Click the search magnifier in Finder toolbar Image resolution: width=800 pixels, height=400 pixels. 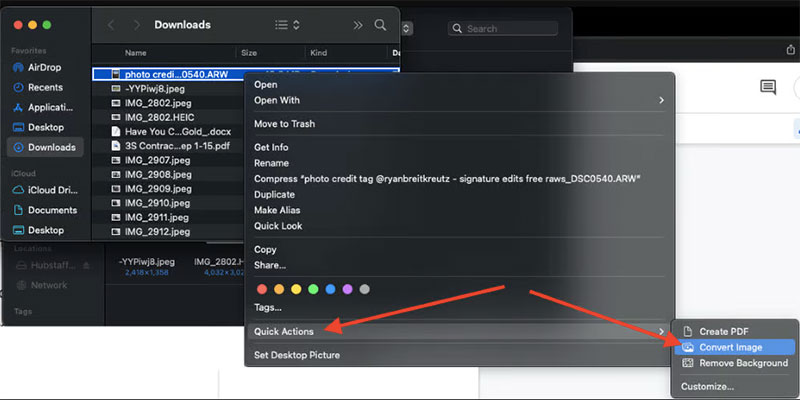click(x=380, y=24)
